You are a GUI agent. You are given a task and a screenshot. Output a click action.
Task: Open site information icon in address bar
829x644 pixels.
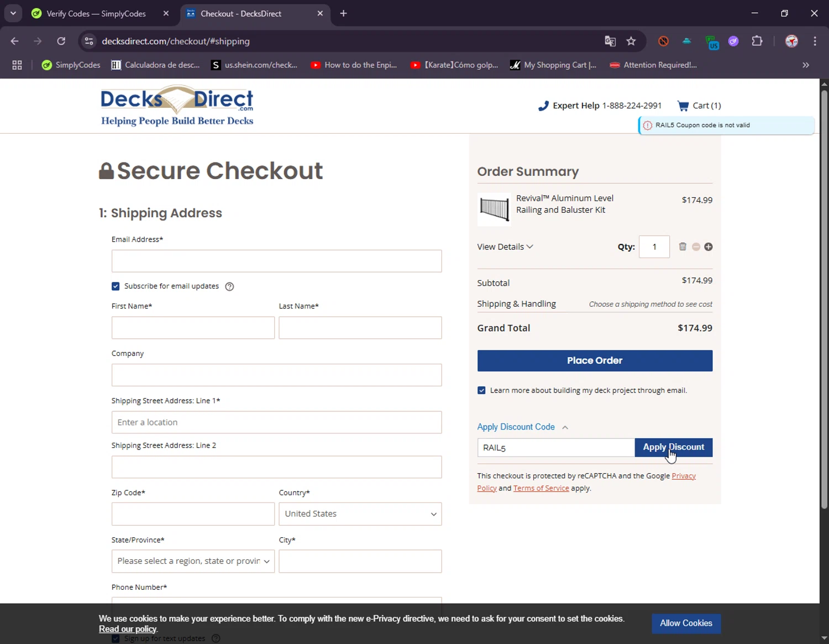[x=89, y=41]
